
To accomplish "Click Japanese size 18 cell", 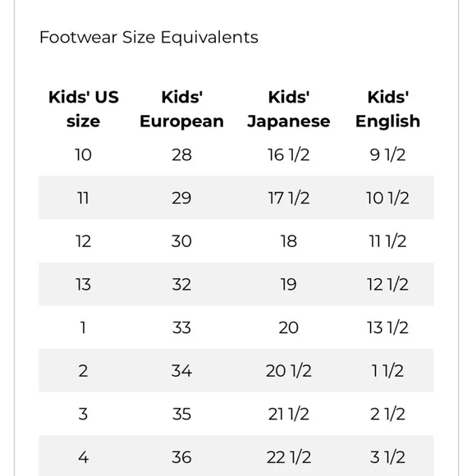I will click(288, 241).
